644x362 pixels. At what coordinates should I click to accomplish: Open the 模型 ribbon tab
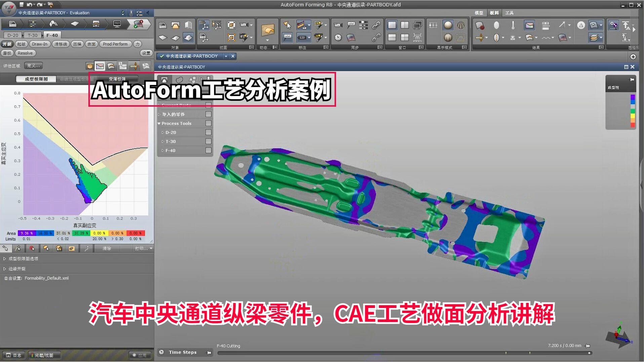coord(479,13)
